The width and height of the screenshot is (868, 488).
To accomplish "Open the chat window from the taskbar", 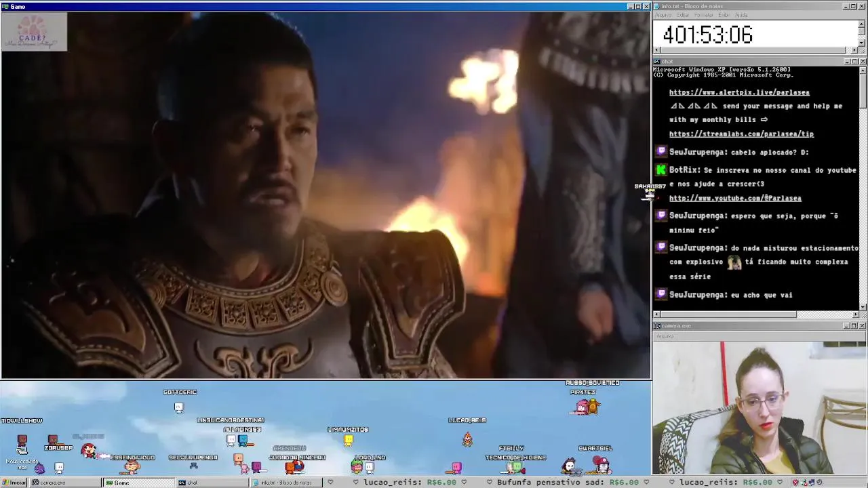I will pos(212,483).
